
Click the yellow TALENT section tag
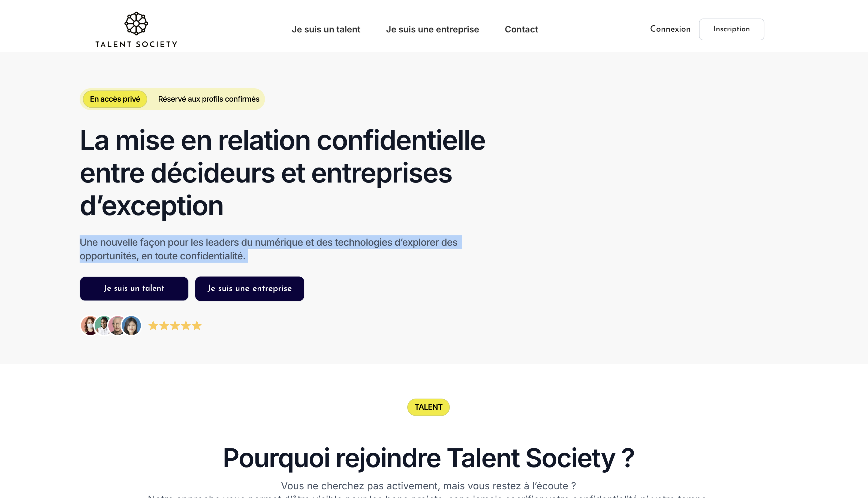coord(428,407)
